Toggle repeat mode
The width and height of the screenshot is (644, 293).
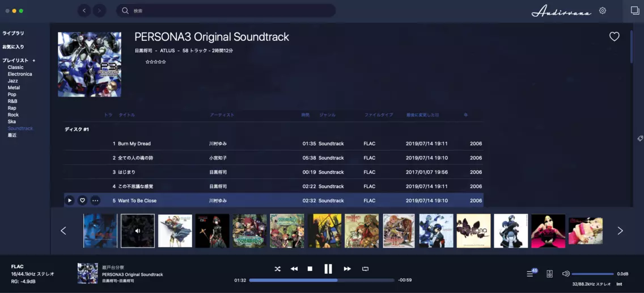point(365,269)
